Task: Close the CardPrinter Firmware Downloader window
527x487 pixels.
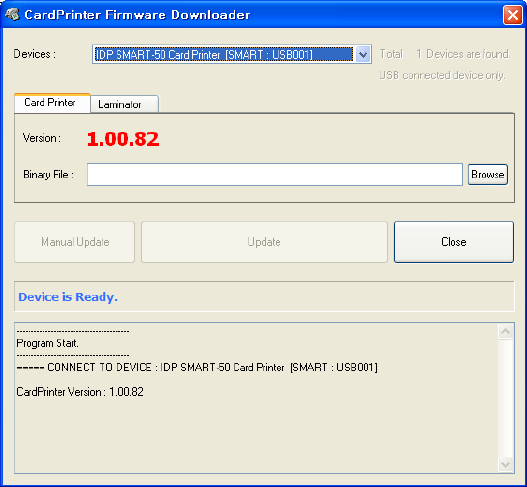Action: (x=512, y=15)
